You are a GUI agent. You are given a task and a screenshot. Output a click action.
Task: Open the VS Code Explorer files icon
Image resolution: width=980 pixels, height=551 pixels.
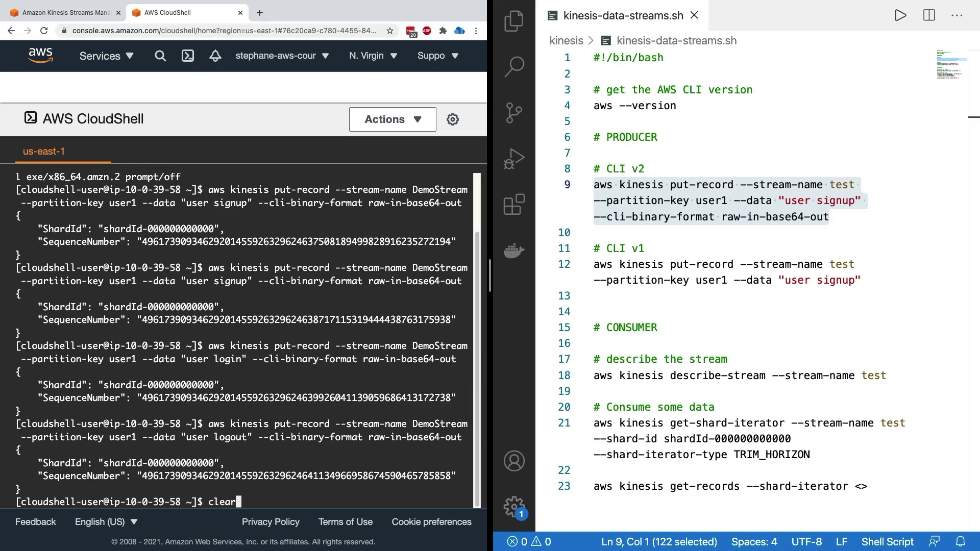[x=514, y=21]
